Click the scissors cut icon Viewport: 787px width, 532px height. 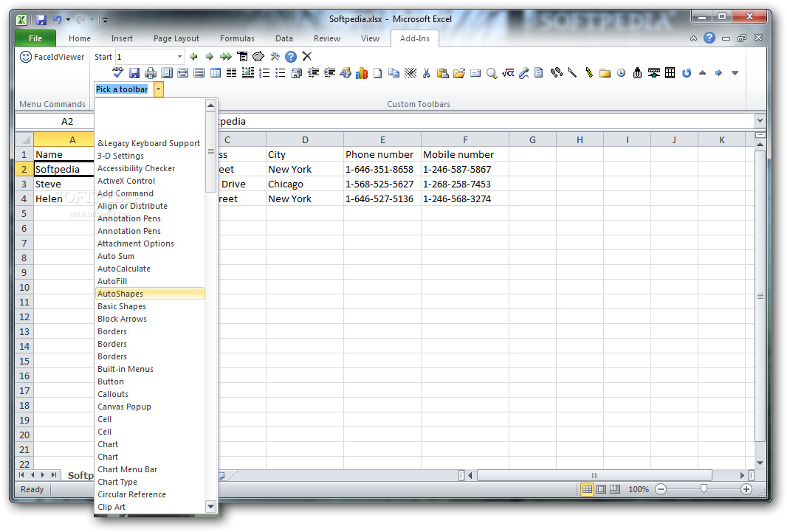pos(426,73)
